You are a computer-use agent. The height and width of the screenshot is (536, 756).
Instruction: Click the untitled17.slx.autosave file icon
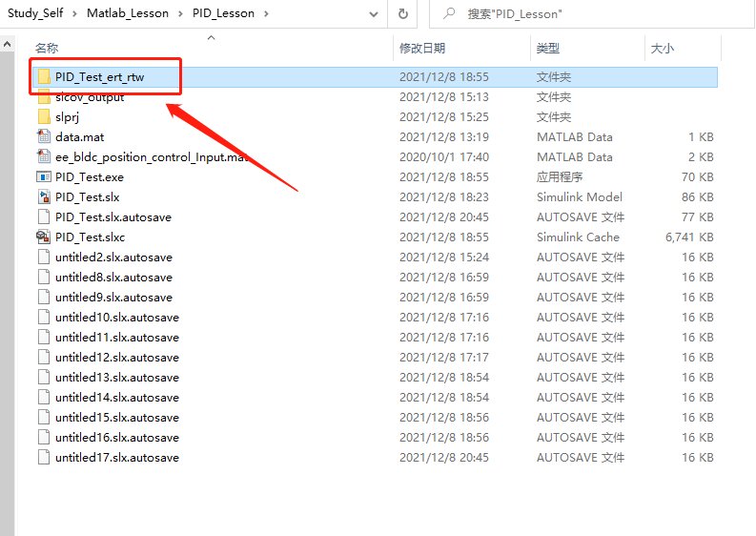44,458
